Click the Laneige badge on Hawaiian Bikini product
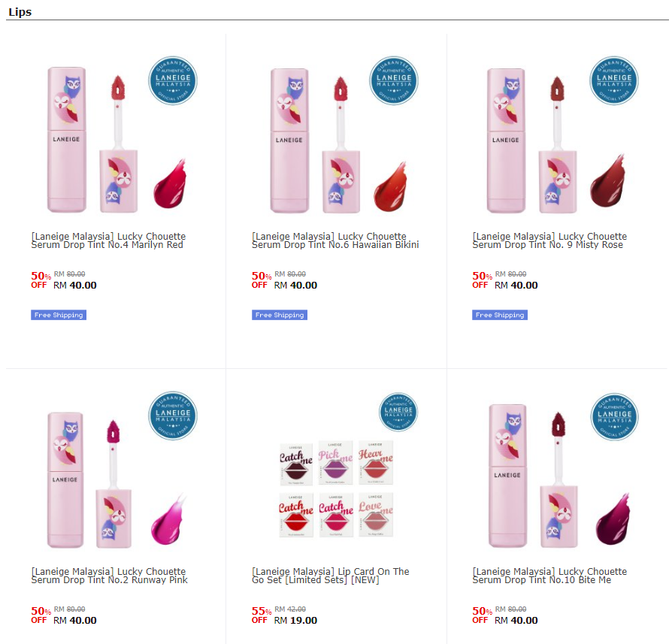The image size is (672, 644). click(x=394, y=80)
